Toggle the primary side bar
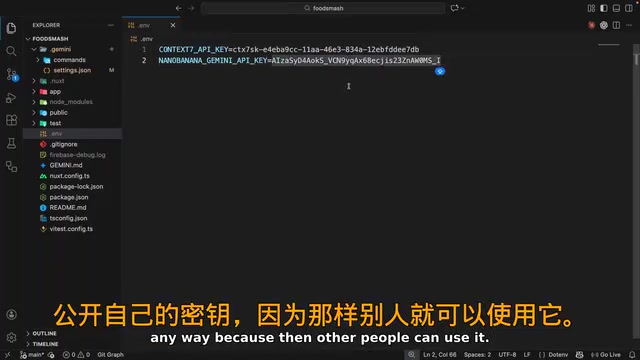 (604, 8)
